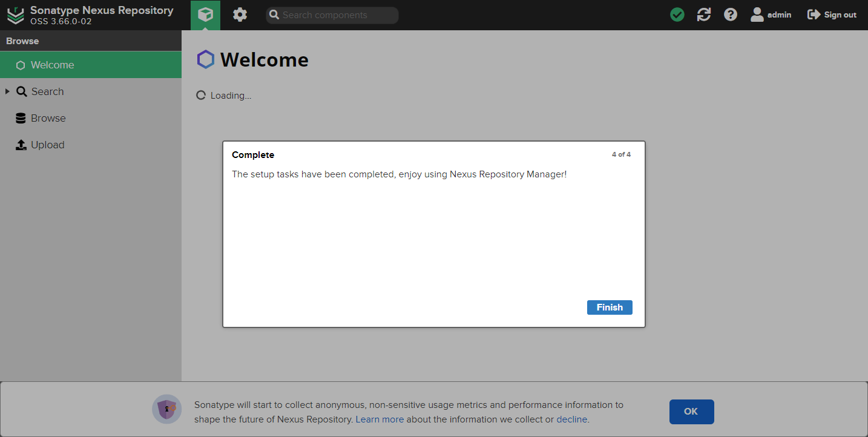This screenshot has width=868, height=437.
Task: Follow the Learn more link
Action: tap(380, 419)
